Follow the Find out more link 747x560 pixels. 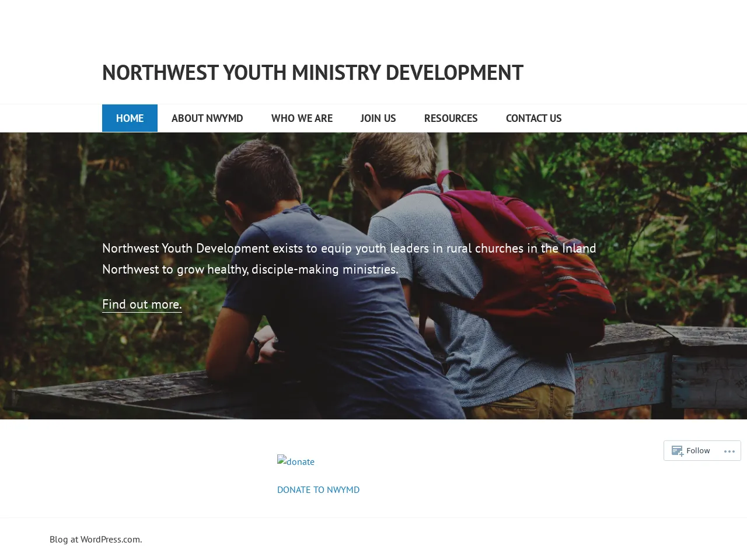[x=142, y=304]
